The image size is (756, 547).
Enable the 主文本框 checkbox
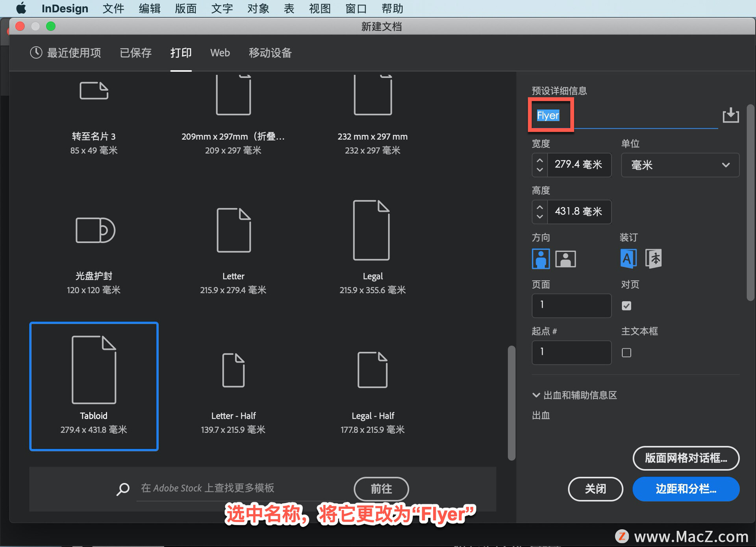626,353
